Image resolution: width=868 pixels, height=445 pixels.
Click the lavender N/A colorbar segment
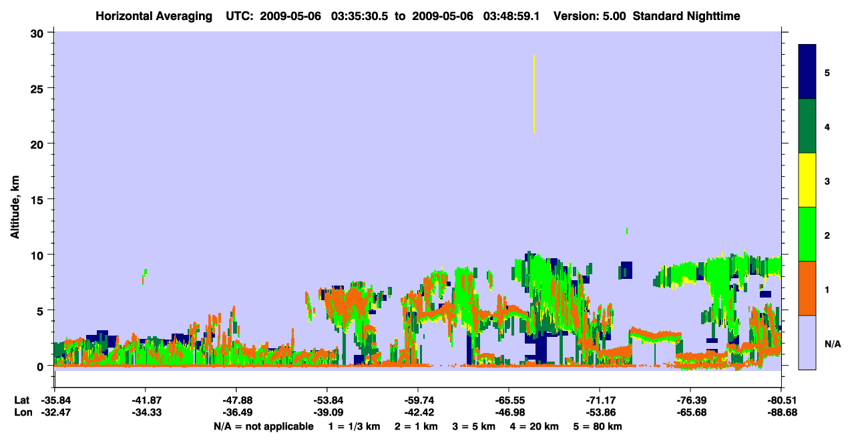[x=807, y=342]
